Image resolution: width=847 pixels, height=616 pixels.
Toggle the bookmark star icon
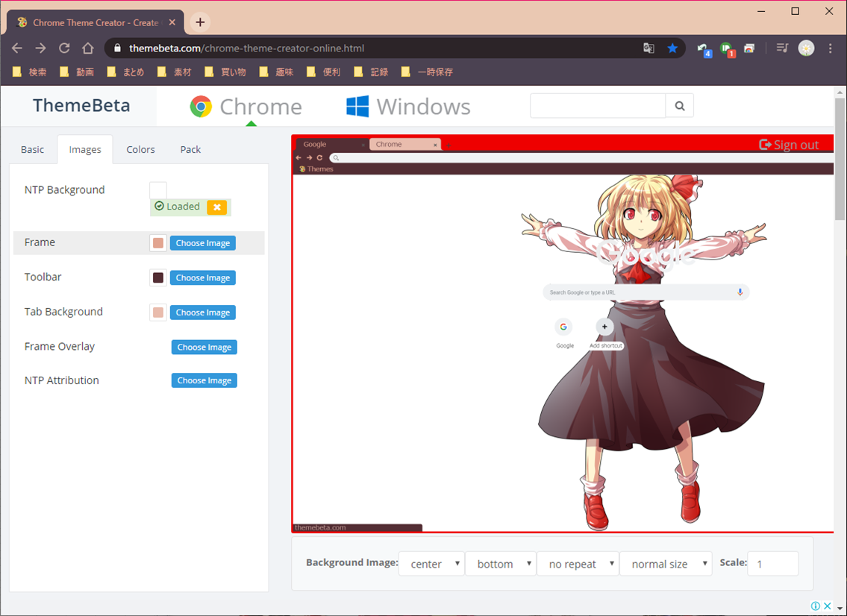tap(672, 48)
